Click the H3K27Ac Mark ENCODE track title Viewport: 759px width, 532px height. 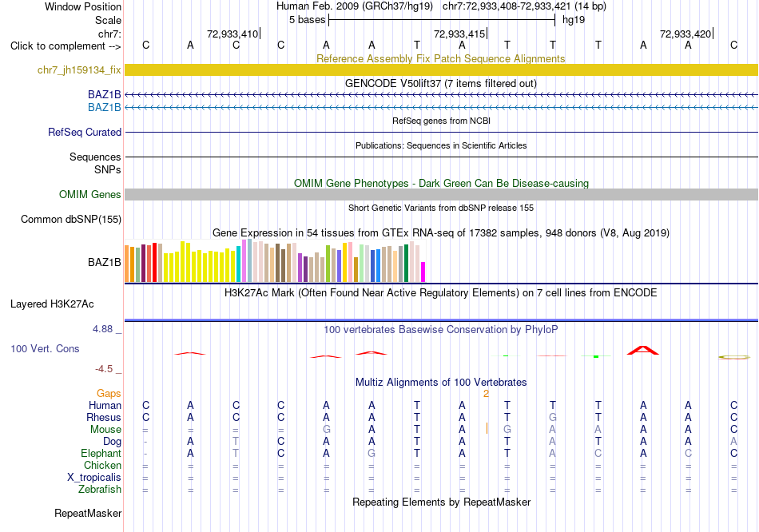[x=441, y=293]
